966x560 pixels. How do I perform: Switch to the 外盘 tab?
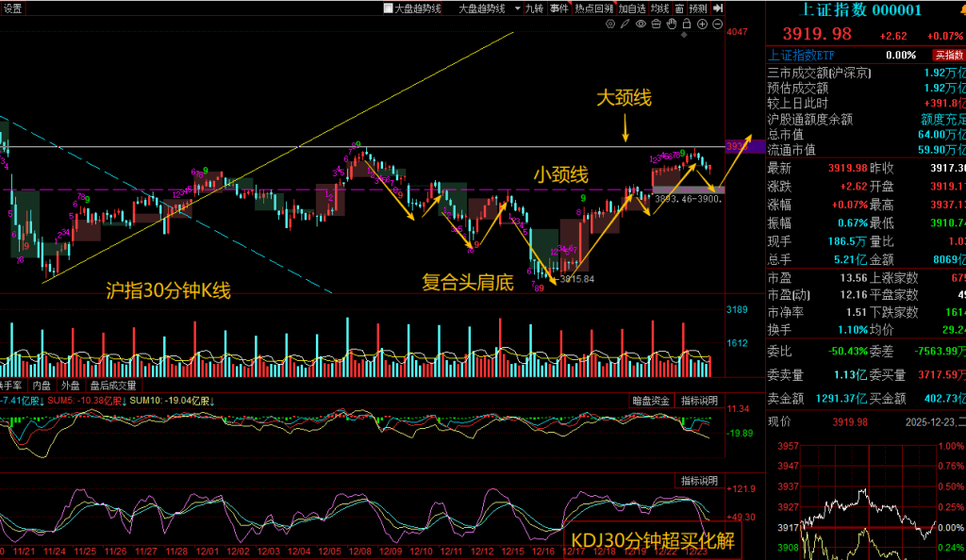tap(71, 386)
